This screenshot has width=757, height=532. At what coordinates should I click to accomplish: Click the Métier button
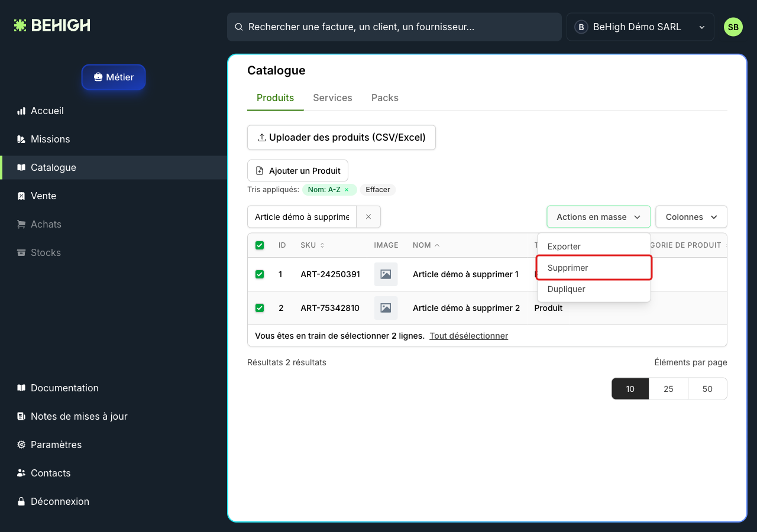coord(114,77)
